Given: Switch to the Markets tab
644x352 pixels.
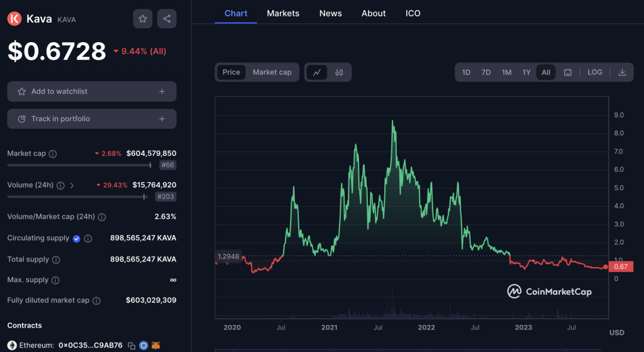Looking at the screenshot, I should [x=283, y=13].
